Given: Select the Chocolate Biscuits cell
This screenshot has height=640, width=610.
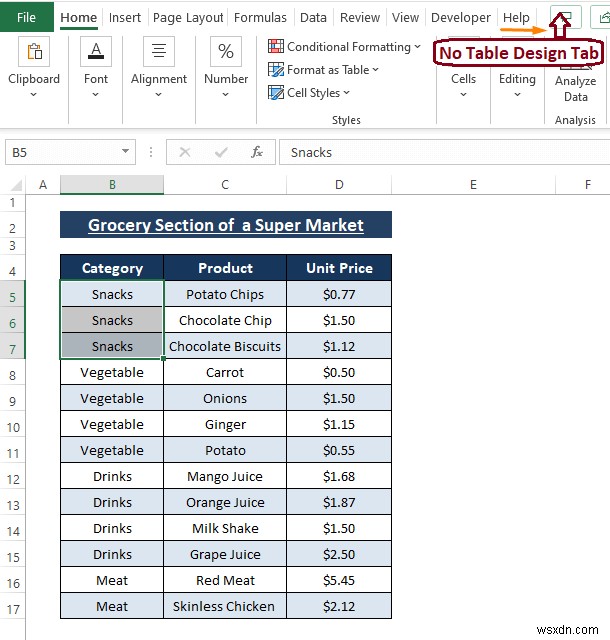Looking at the screenshot, I should point(225,346).
